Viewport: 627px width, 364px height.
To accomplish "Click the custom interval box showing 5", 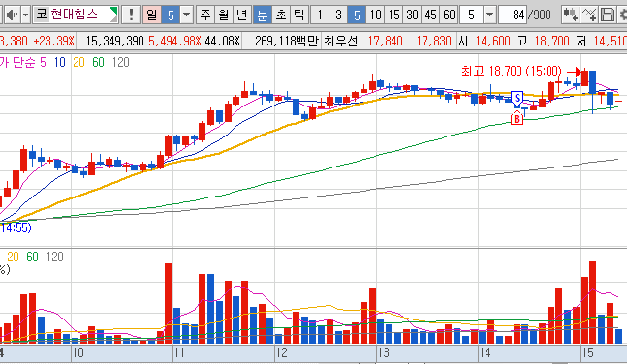I will click(471, 15).
